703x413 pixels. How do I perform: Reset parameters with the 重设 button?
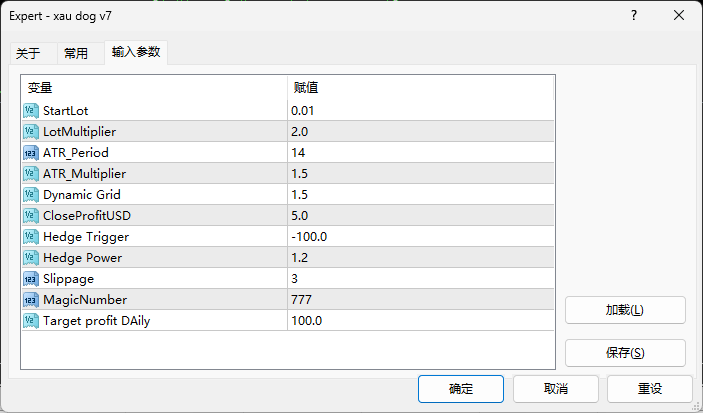[x=650, y=388]
